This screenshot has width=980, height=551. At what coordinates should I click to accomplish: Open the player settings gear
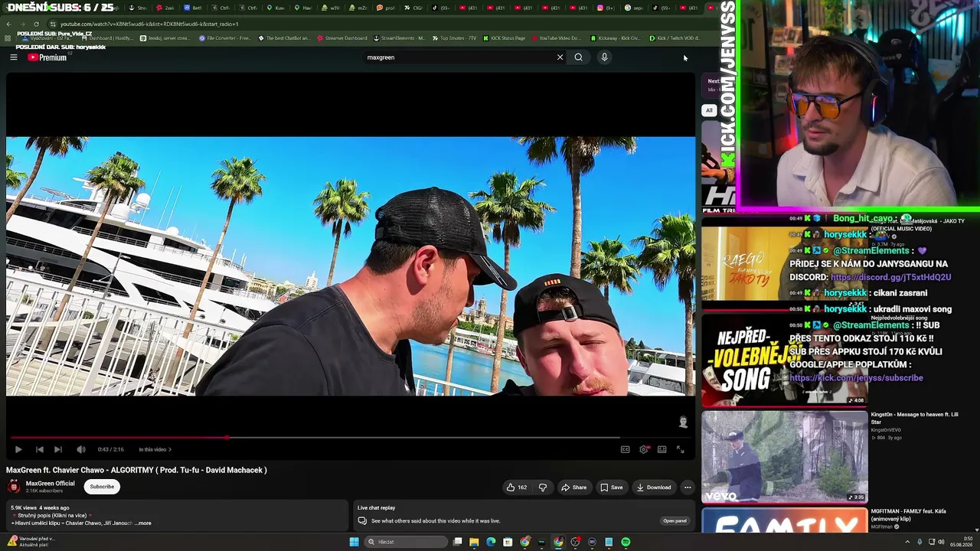click(x=644, y=449)
